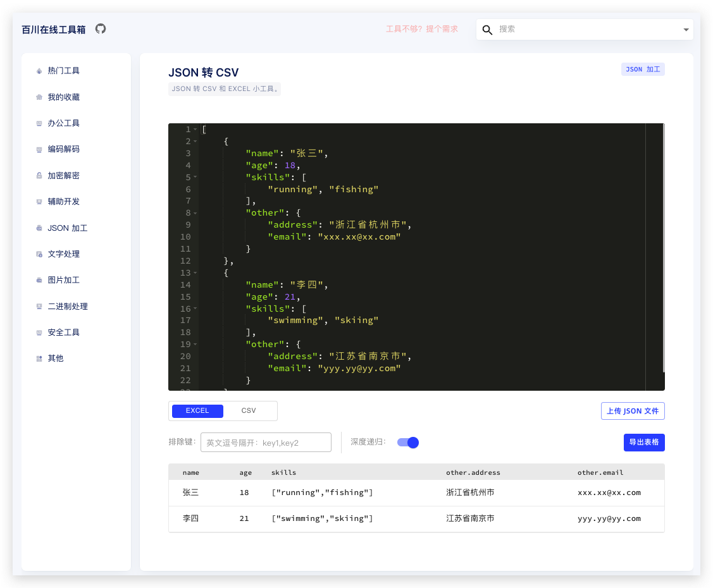The height and width of the screenshot is (588, 713).
Task: Collapse the code fold at line 1
Action: (x=195, y=130)
